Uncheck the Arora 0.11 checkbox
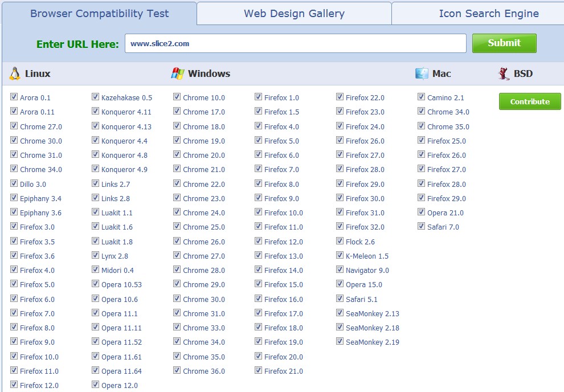Screen dimensions: 564x392 (x=14, y=111)
